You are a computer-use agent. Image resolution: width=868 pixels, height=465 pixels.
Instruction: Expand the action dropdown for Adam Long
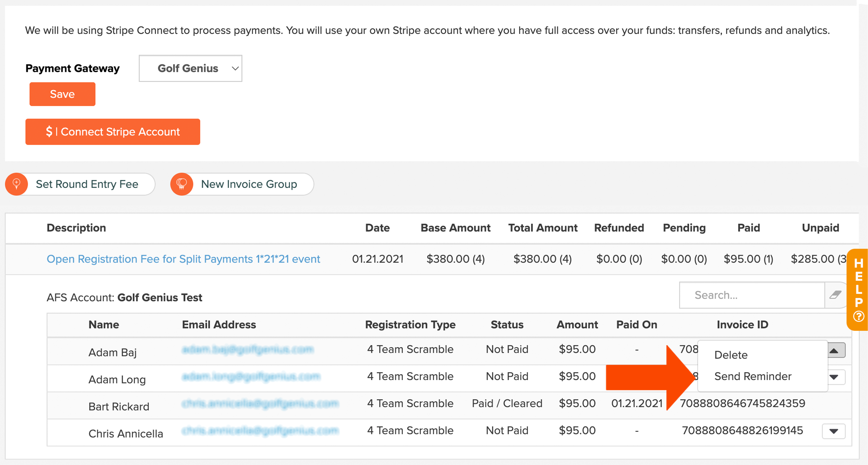[x=837, y=377]
